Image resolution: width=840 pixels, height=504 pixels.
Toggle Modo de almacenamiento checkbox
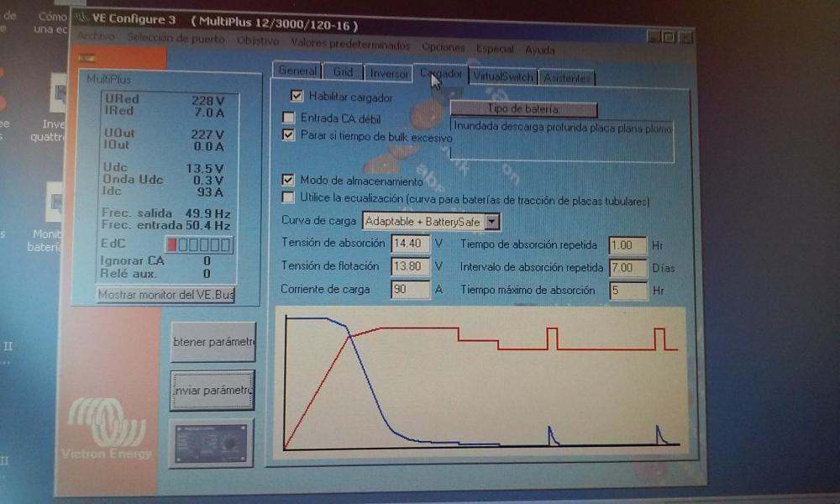[x=287, y=179]
